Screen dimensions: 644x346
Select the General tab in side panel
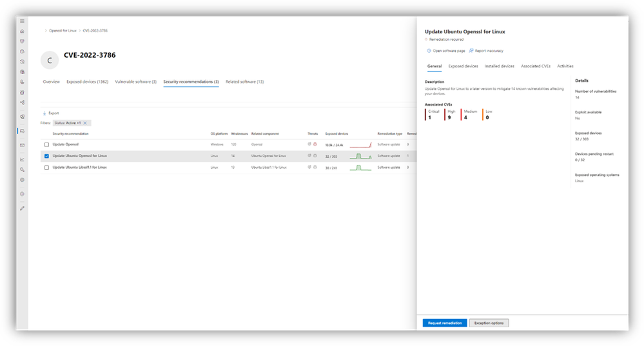[x=434, y=66]
